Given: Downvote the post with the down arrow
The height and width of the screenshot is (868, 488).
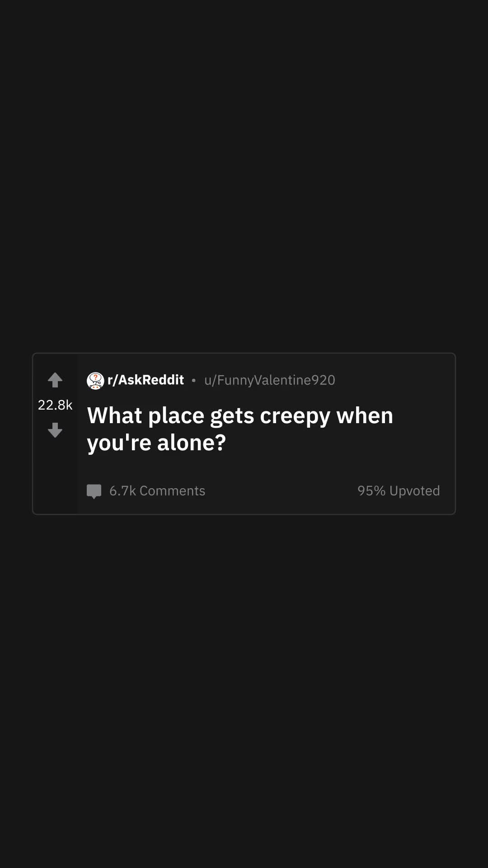Looking at the screenshot, I should [x=55, y=430].
